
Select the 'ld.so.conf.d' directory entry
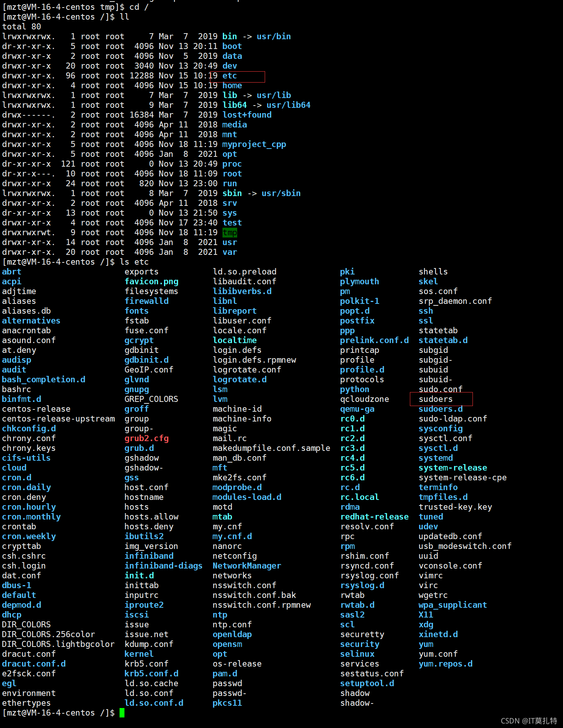click(x=154, y=703)
